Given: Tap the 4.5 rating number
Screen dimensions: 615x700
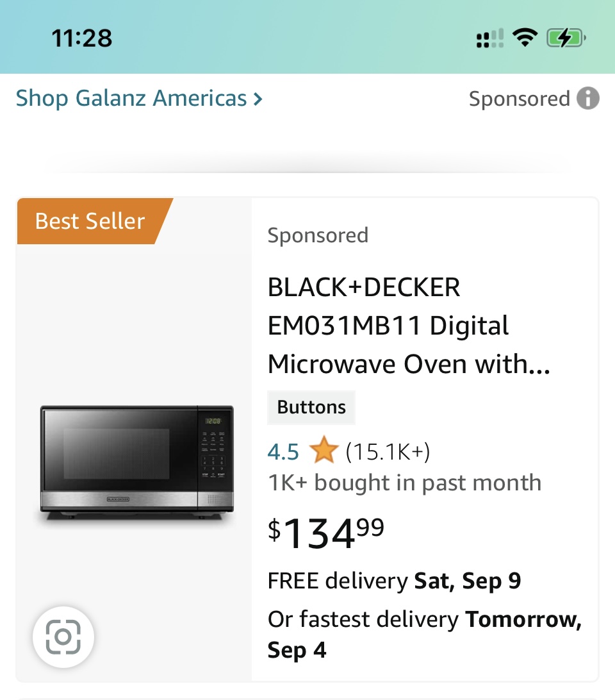Looking at the screenshot, I should (283, 453).
